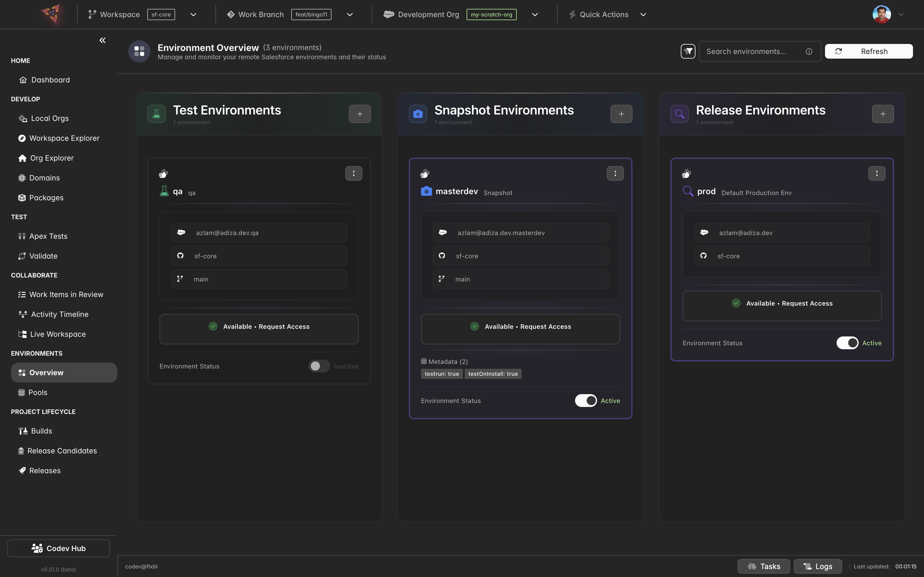The image size is (924, 577).
Task: Open the Logs panel button
Action: 817,566
